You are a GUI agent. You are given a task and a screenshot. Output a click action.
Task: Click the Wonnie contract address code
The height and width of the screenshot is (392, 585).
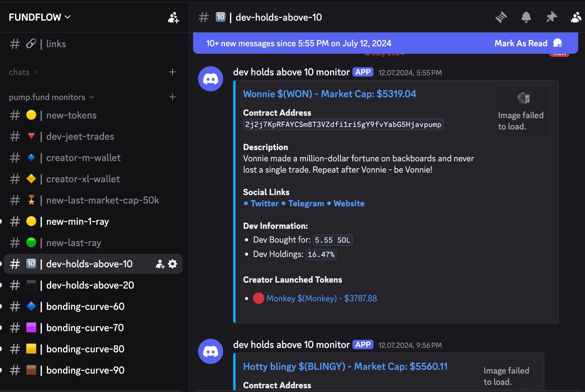click(343, 124)
